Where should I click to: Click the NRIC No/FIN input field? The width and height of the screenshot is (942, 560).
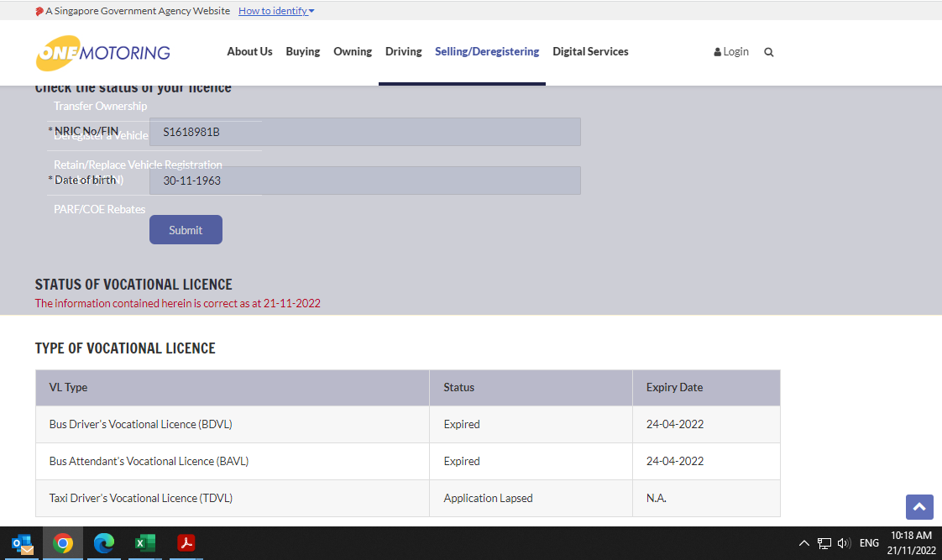(x=364, y=132)
